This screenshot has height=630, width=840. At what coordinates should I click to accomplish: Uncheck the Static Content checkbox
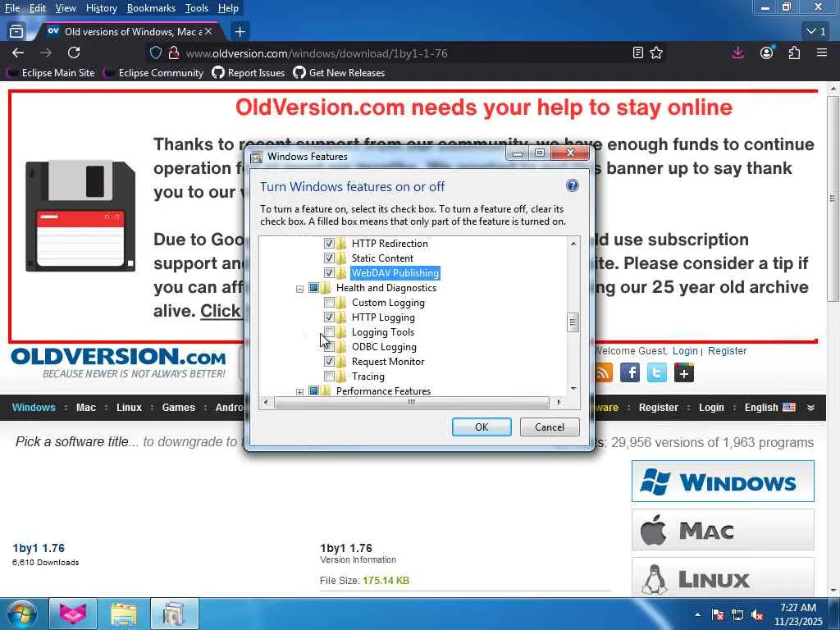329,258
